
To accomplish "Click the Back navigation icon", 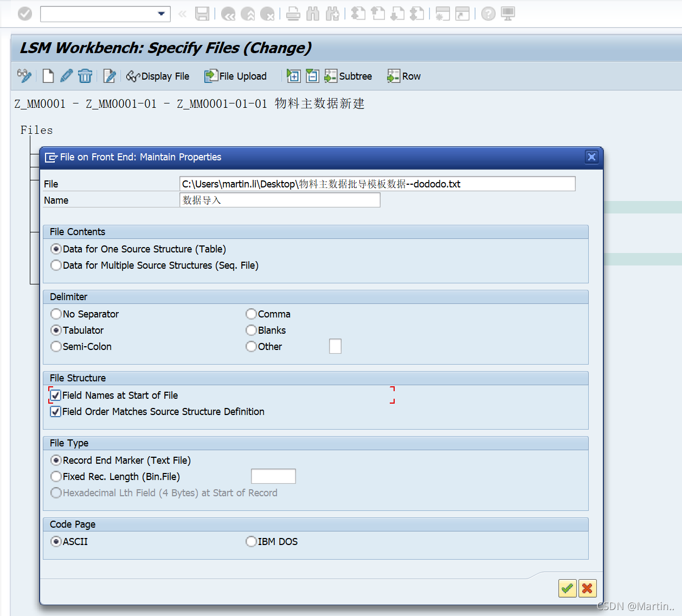I will [x=228, y=14].
